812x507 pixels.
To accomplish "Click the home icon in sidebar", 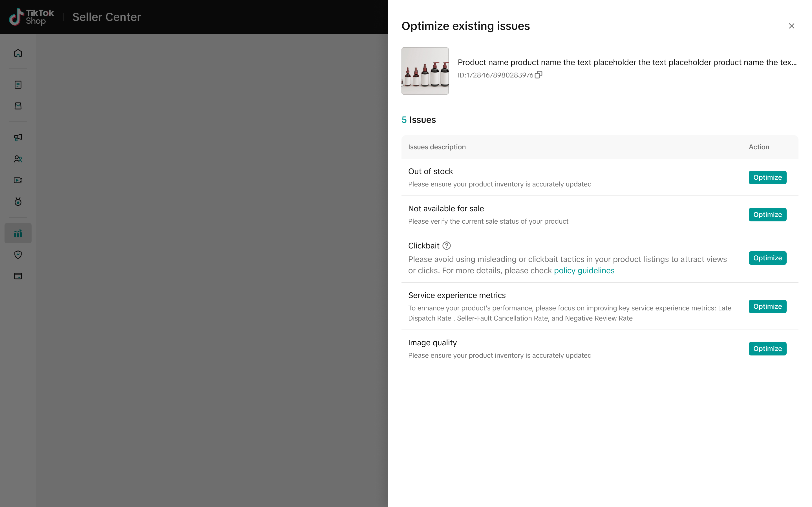I will pos(18,53).
